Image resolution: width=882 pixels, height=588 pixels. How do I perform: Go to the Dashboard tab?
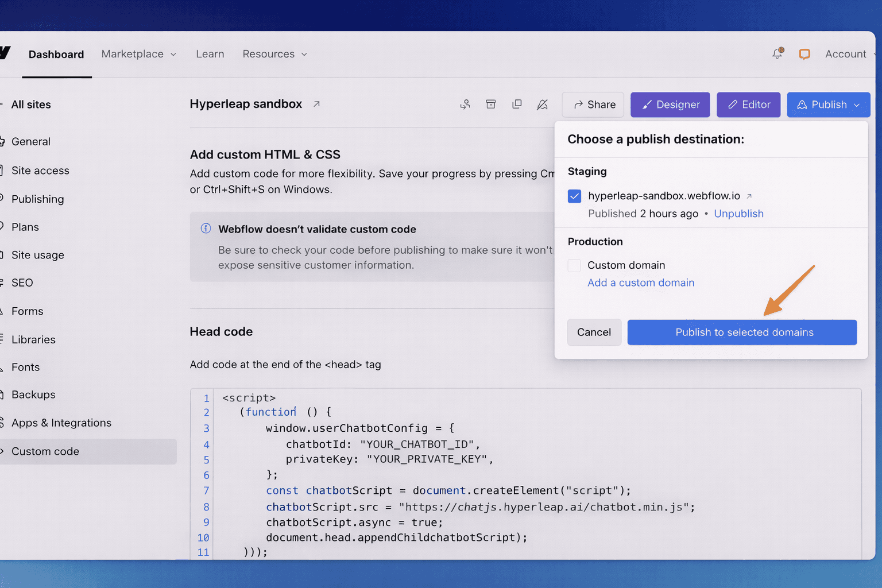56,55
